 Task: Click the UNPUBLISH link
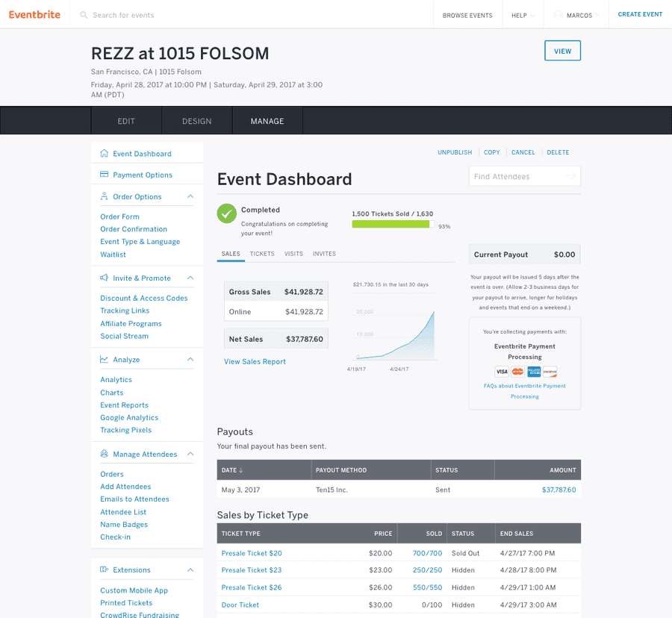click(x=455, y=152)
